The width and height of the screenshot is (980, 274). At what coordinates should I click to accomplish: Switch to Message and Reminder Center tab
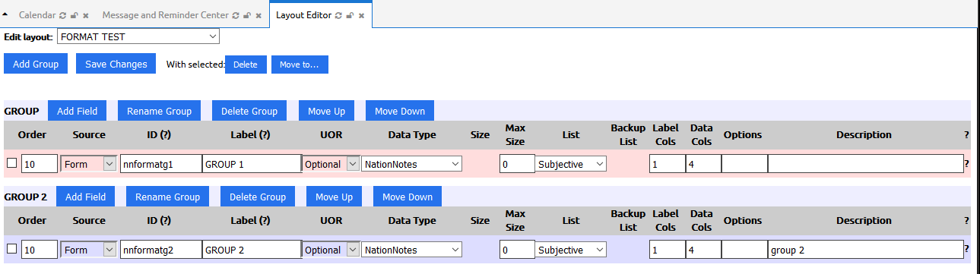(165, 15)
